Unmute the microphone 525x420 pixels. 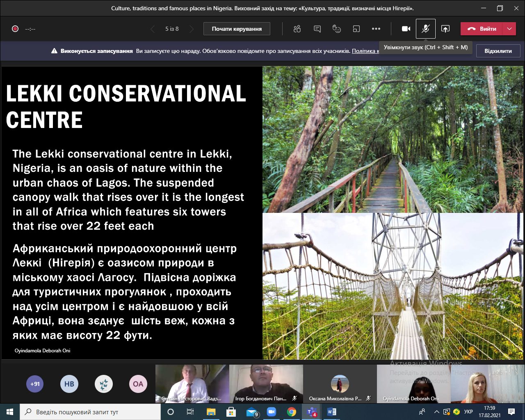pyautogui.click(x=426, y=29)
